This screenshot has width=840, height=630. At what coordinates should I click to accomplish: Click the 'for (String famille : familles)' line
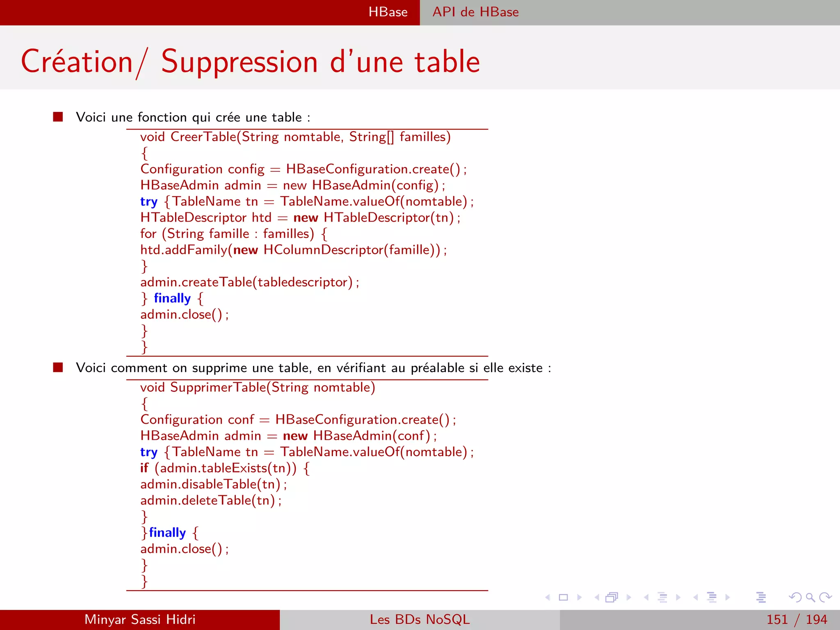[234, 233]
